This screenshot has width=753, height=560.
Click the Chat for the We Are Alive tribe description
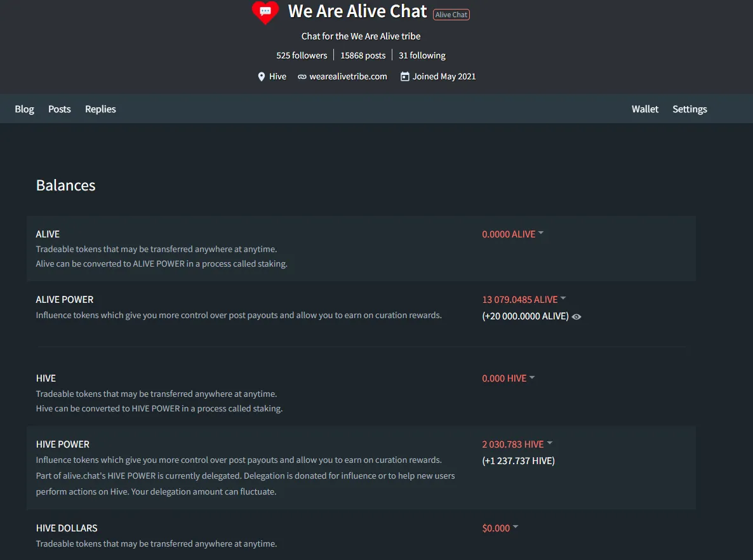tap(361, 36)
